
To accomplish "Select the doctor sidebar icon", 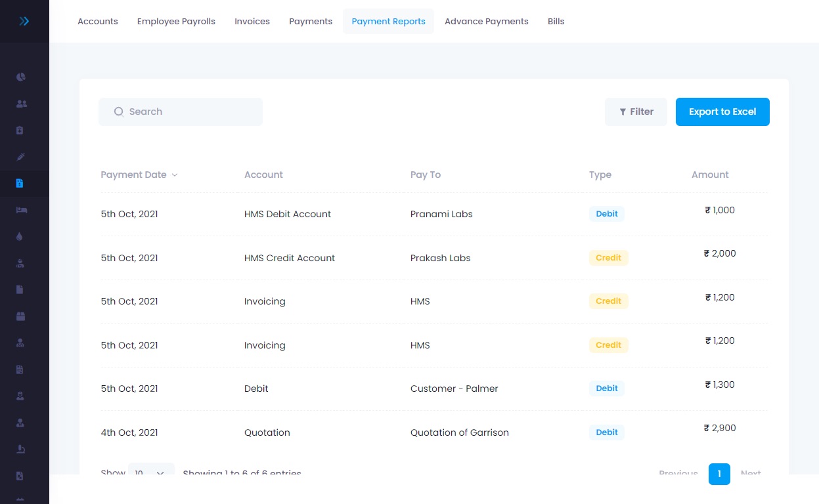I will [20, 263].
